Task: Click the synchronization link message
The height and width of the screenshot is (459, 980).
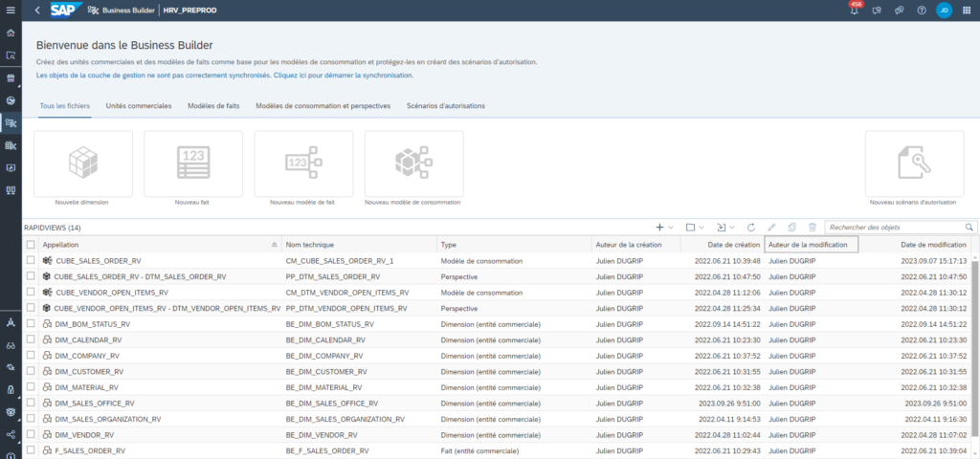Action: [x=225, y=75]
